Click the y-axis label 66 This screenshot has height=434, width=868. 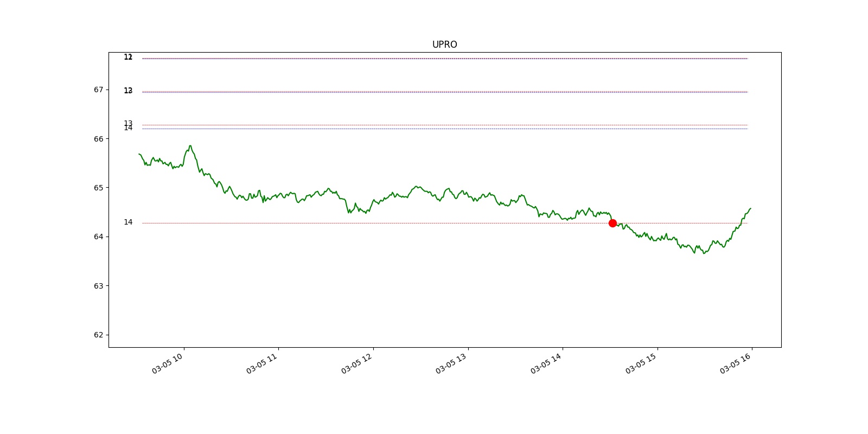(x=98, y=139)
